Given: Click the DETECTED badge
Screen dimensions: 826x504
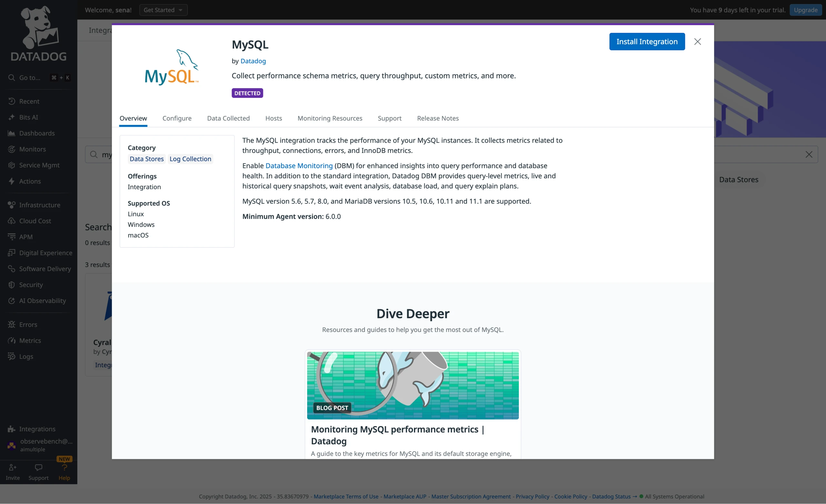Looking at the screenshot, I should tap(247, 93).
